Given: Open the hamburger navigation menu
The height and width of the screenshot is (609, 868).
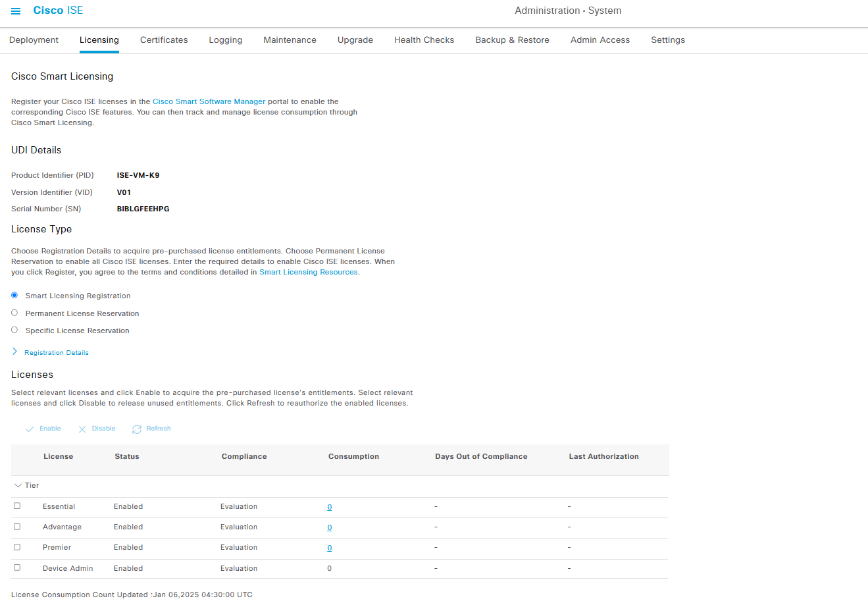Looking at the screenshot, I should tap(16, 11).
